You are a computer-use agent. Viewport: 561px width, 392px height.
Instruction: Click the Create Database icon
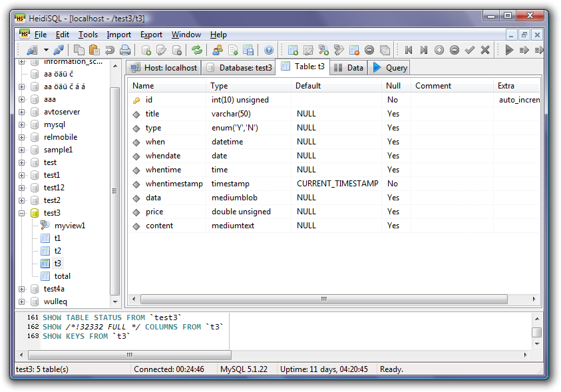pyautogui.click(x=146, y=50)
